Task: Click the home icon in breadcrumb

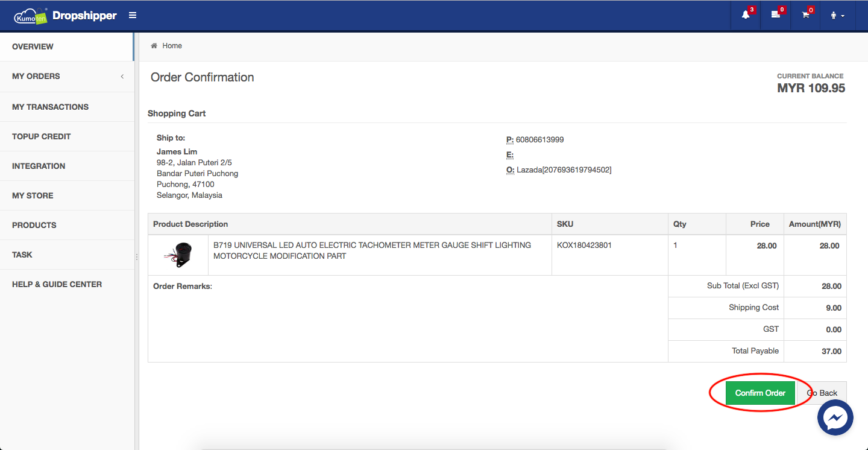Action: point(154,46)
